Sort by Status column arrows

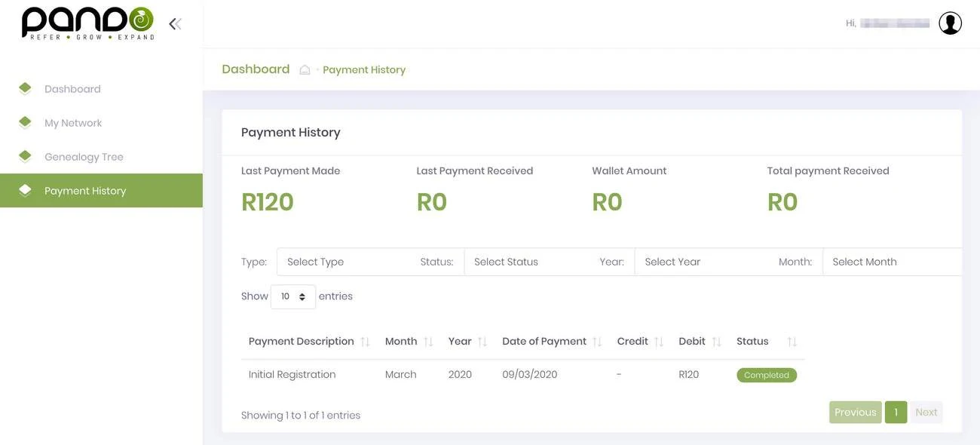[792, 342]
